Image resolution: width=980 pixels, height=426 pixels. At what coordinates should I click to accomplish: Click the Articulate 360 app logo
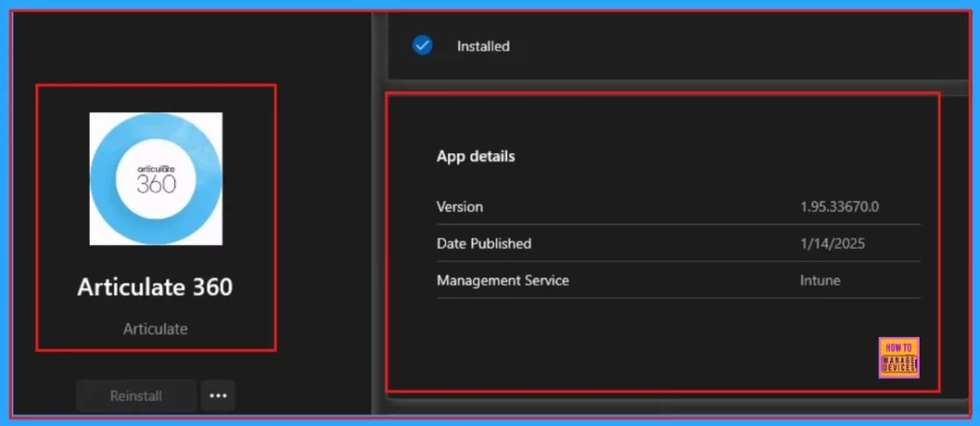pos(156,179)
